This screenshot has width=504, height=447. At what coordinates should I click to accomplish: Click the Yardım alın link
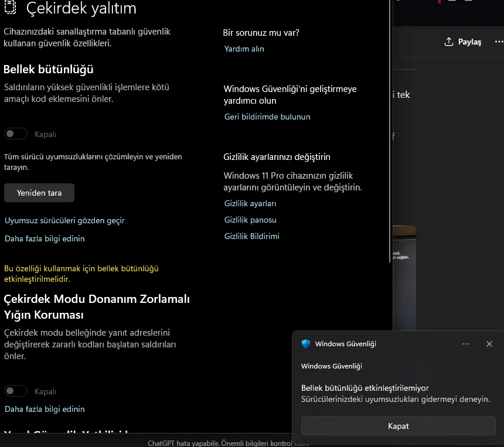point(244,49)
